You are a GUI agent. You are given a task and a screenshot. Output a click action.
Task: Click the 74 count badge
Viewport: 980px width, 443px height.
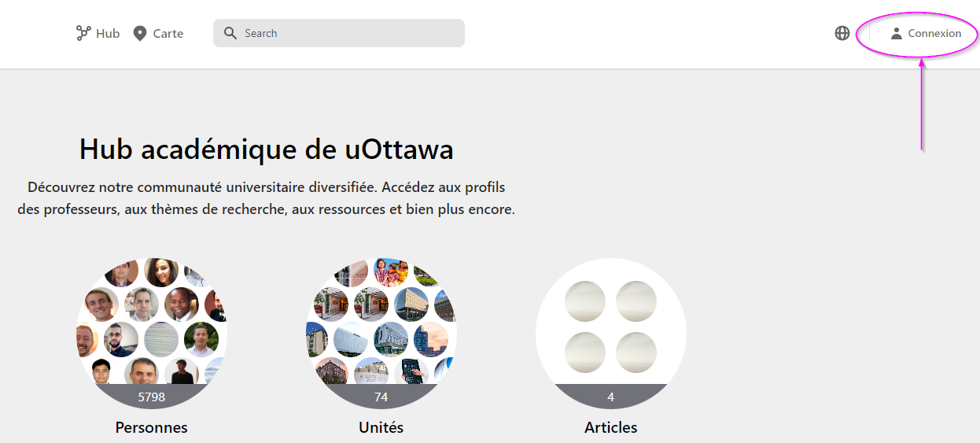tap(381, 397)
